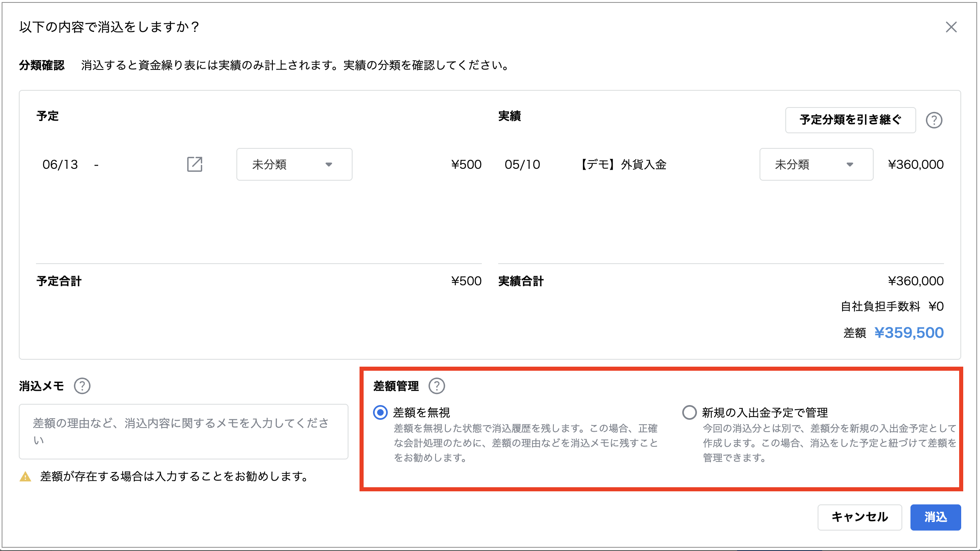Image resolution: width=980 pixels, height=551 pixels.
Task: Click the 自社負担手数料 ¥0 line
Action: click(892, 306)
